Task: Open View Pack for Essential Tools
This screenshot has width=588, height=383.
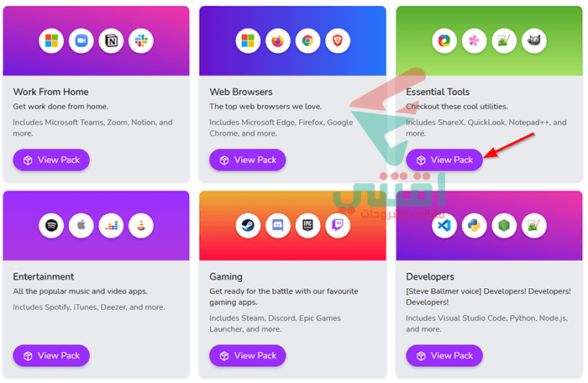Action: click(x=444, y=160)
